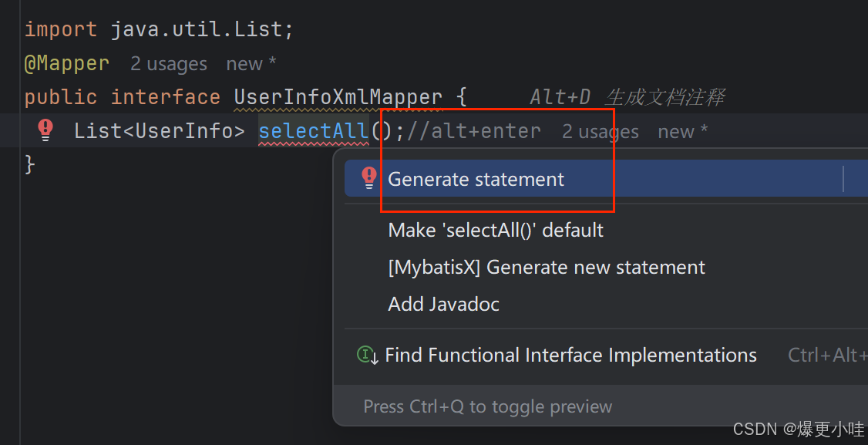Open the 2 usages hint after selectAll
The image size is (868, 445).
point(601,132)
